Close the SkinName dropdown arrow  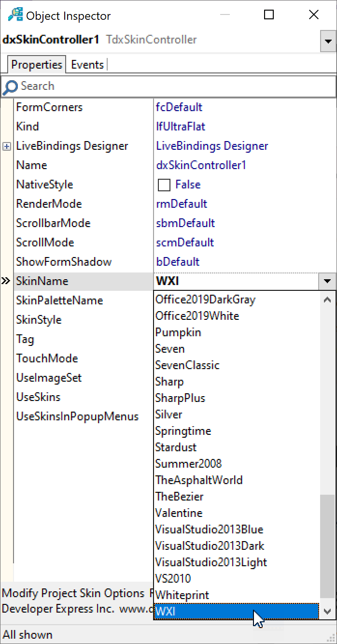(327, 281)
